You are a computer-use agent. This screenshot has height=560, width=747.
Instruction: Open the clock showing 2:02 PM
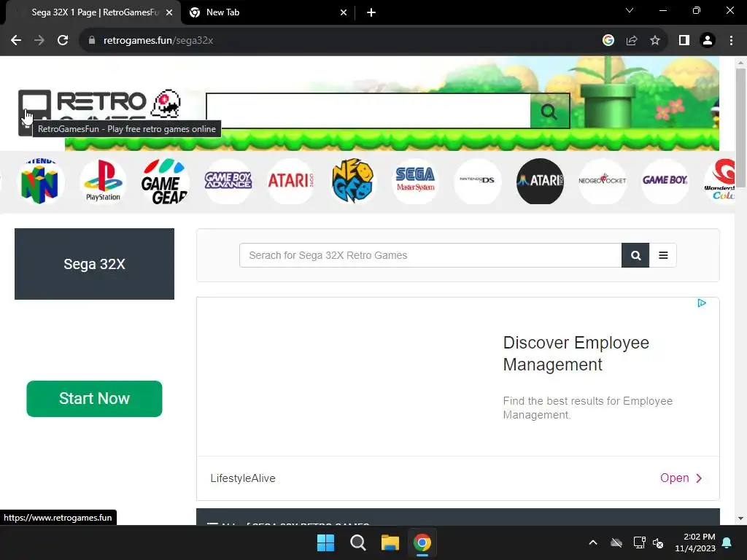click(695, 542)
